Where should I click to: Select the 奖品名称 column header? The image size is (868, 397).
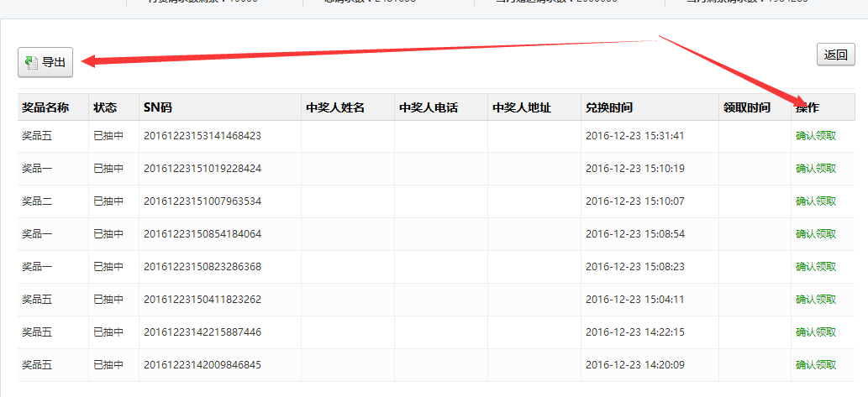pyautogui.click(x=45, y=108)
